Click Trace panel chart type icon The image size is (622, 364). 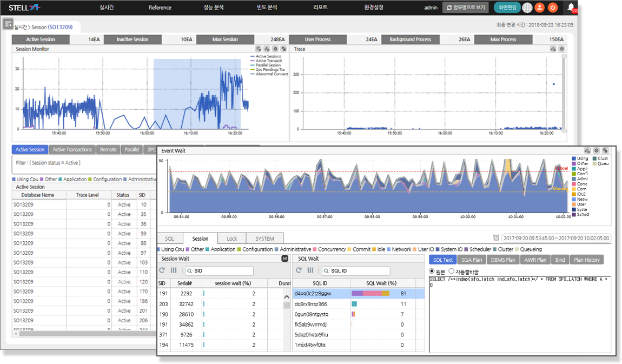pos(553,49)
